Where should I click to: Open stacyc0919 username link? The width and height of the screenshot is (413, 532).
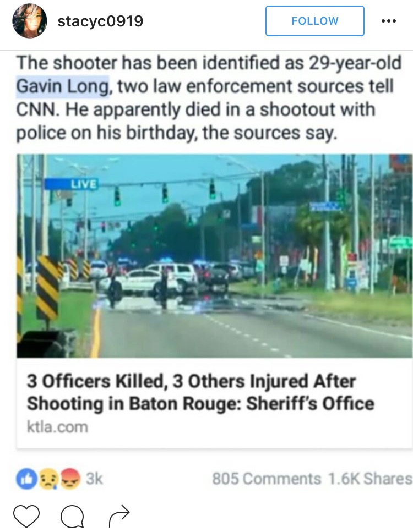coord(100,21)
